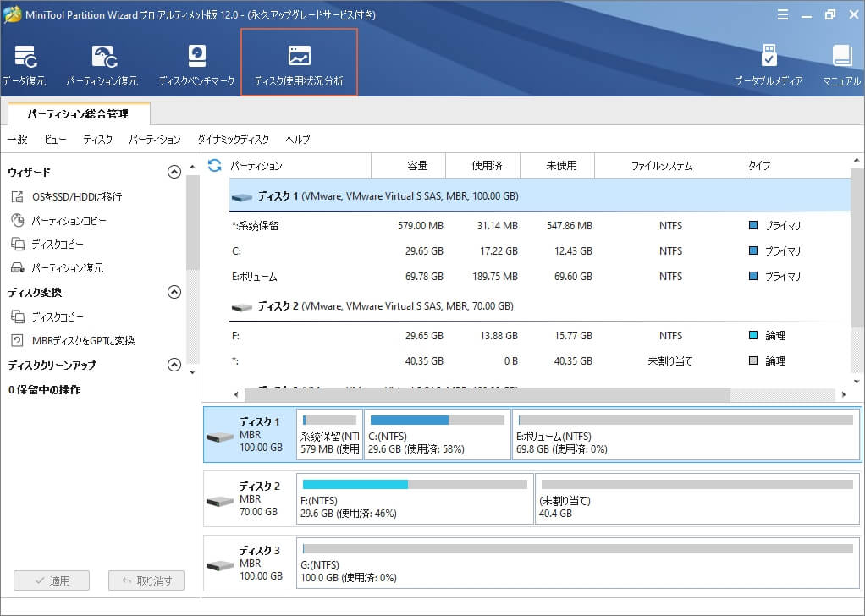The width and height of the screenshot is (865, 616).
Task: Click the gray 論理 swatch for the 未割り当て row
Action: tap(753, 360)
